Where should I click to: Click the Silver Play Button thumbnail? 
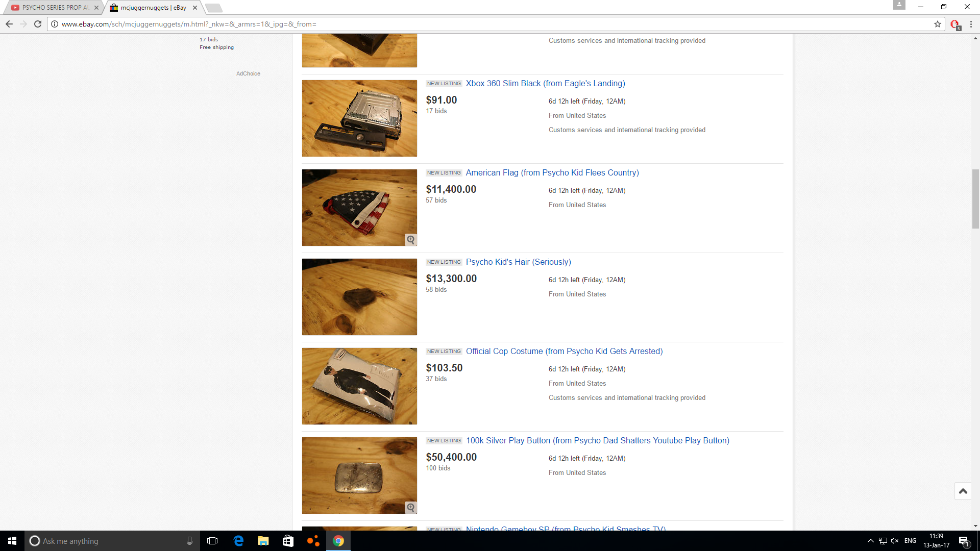(x=359, y=475)
